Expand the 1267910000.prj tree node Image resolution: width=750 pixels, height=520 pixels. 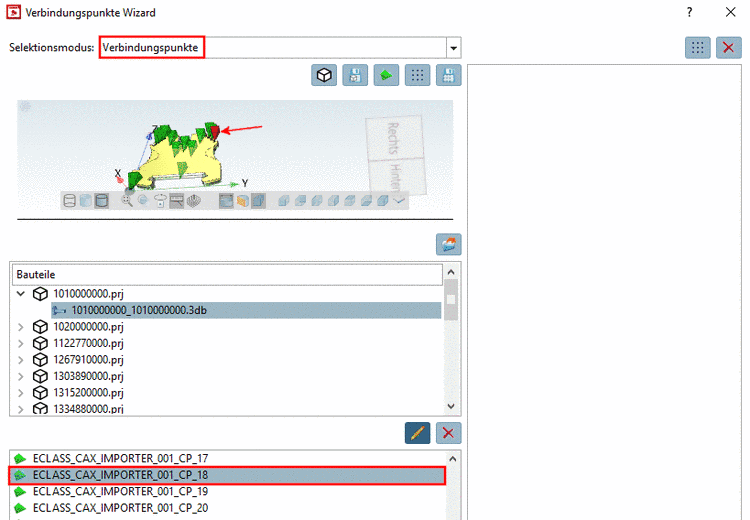[x=21, y=360]
